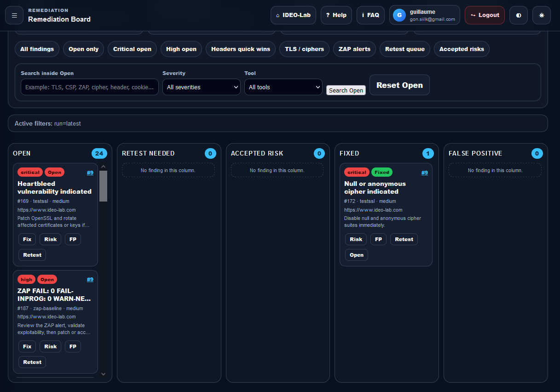The height and width of the screenshot is (392, 560).
Task: Click Risk on the ZAP FAIL card
Action: point(51,346)
